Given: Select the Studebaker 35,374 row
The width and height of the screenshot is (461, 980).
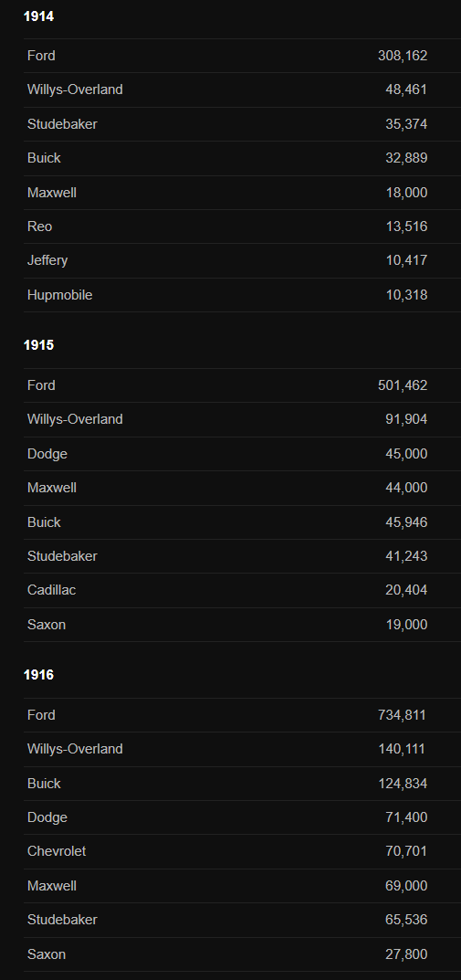Looking at the screenshot, I should pyautogui.click(x=243, y=123).
